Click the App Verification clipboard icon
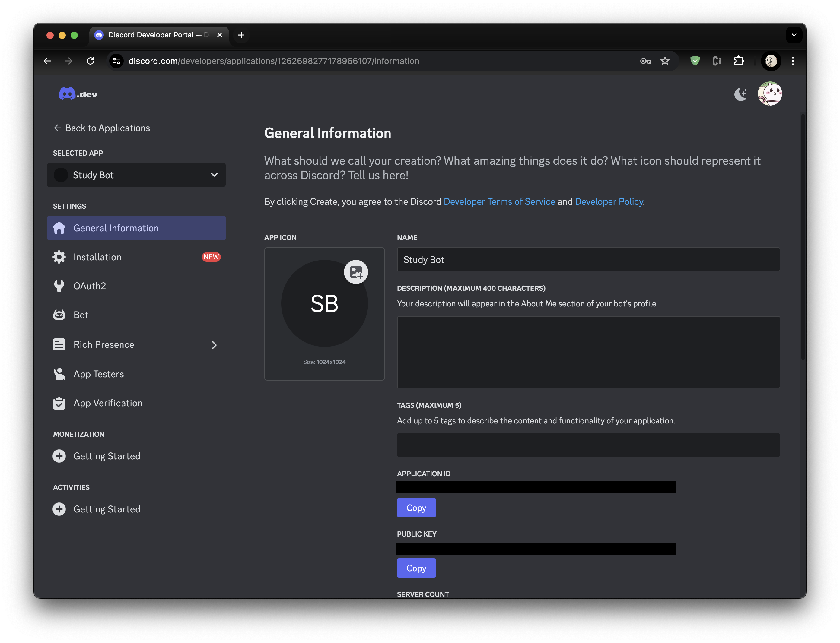The image size is (840, 643). click(59, 403)
